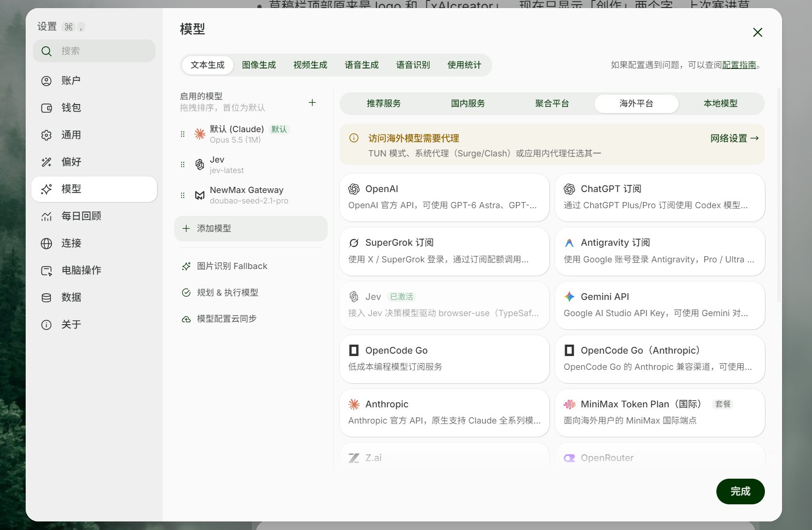812x530 pixels.
Task: Open the 使用统计 tab
Action: click(x=464, y=65)
